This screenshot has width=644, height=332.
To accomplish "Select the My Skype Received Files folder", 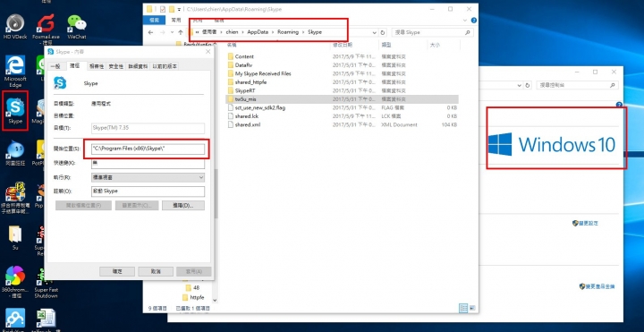I will pyautogui.click(x=258, y=73).
